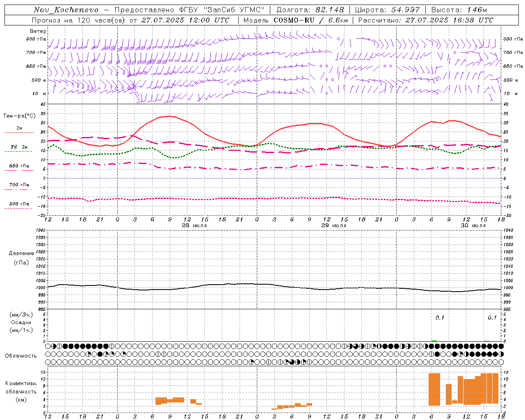The width and height of the screenshot is (525, 420).
Task: Click the 'Широта: 54.997' latitude value
Action: [x=388, y=10]
